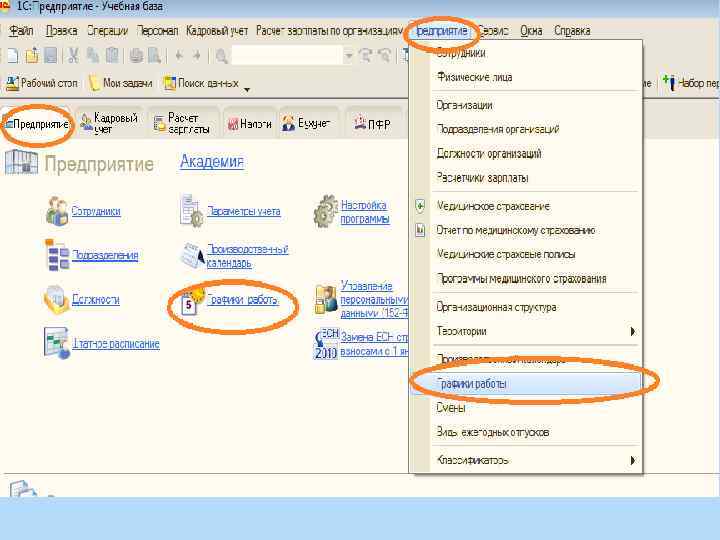The height and width of the screenshot is (540, 720).
Task: Click the Print toolbar icon
Action: tap(136, 56)
